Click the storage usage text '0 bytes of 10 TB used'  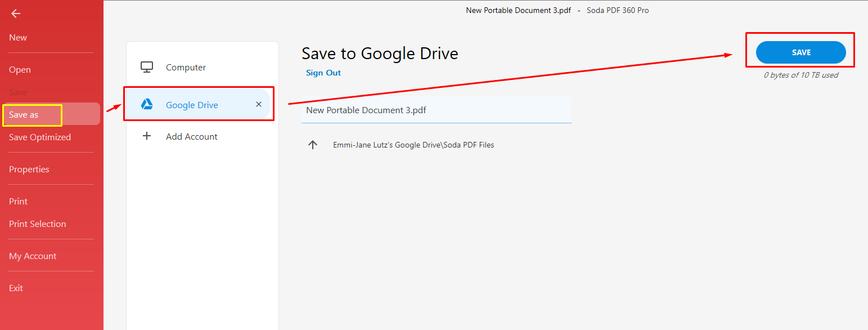tap(801, 75)
